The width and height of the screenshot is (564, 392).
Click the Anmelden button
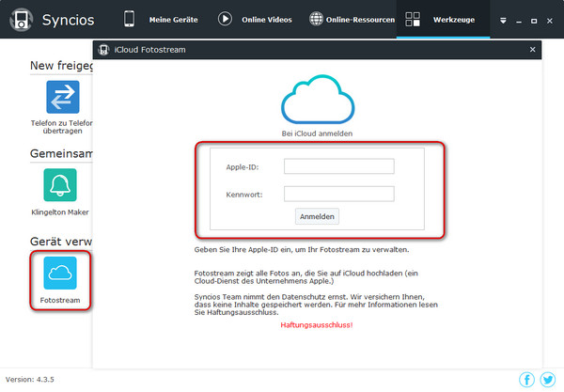click(317, 216)
